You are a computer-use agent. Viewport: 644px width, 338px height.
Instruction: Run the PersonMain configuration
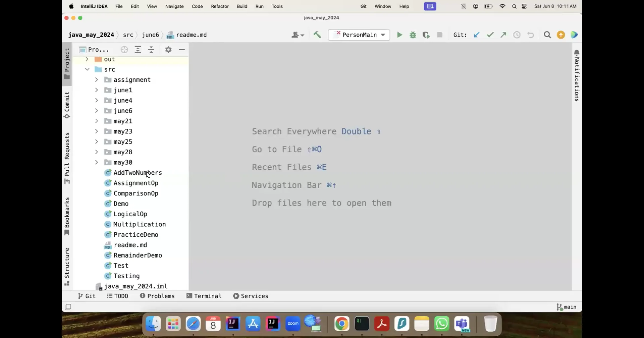pyautogui.click(x=399, y=35)
